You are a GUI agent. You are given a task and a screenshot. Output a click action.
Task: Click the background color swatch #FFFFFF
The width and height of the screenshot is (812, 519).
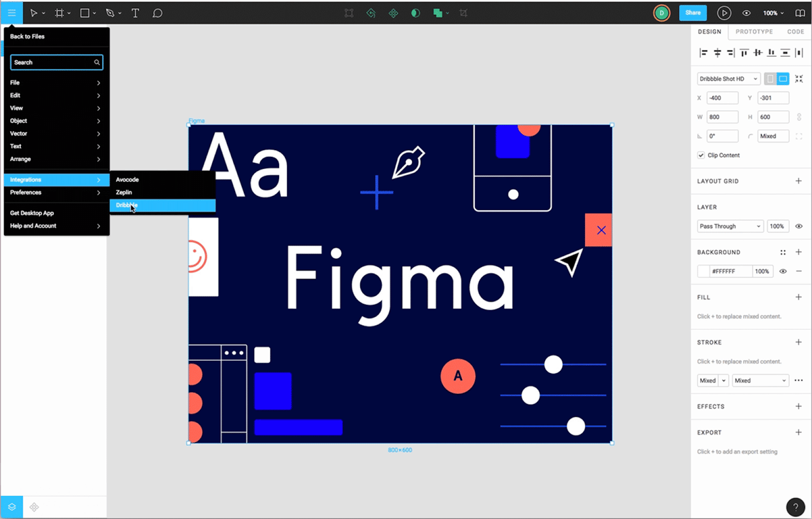704,271
